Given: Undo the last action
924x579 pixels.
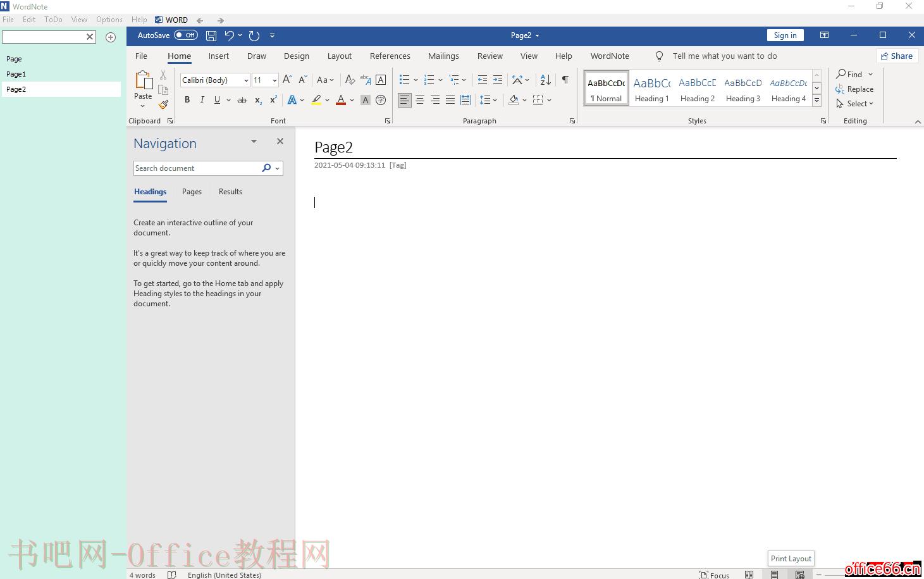Looking at the screenshot, I should coord(229,35).
